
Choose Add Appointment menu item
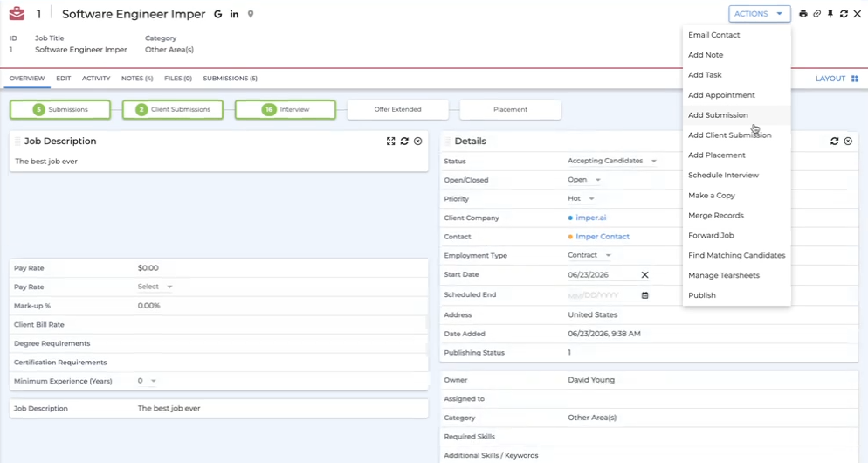click(x=737, y=95)
